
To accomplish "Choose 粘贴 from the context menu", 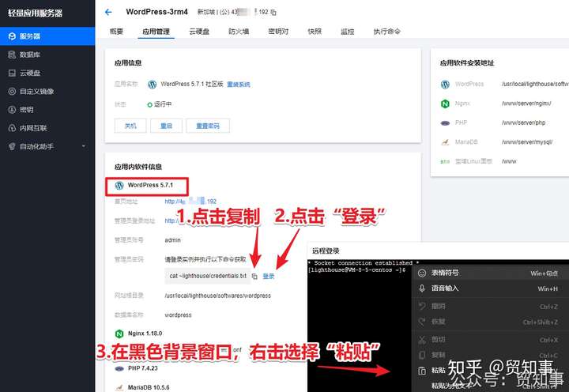I will point(490,371).
